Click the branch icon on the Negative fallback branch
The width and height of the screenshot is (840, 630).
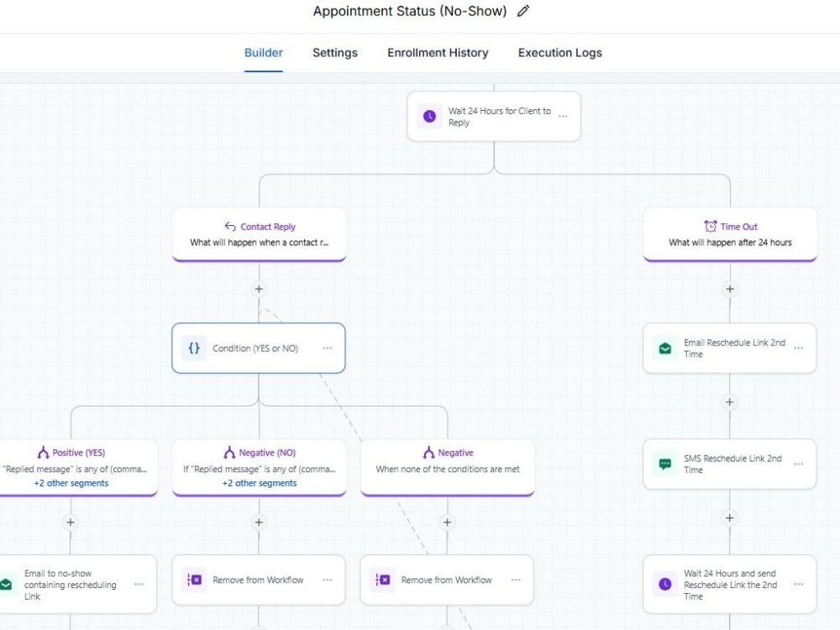[428, 453]
